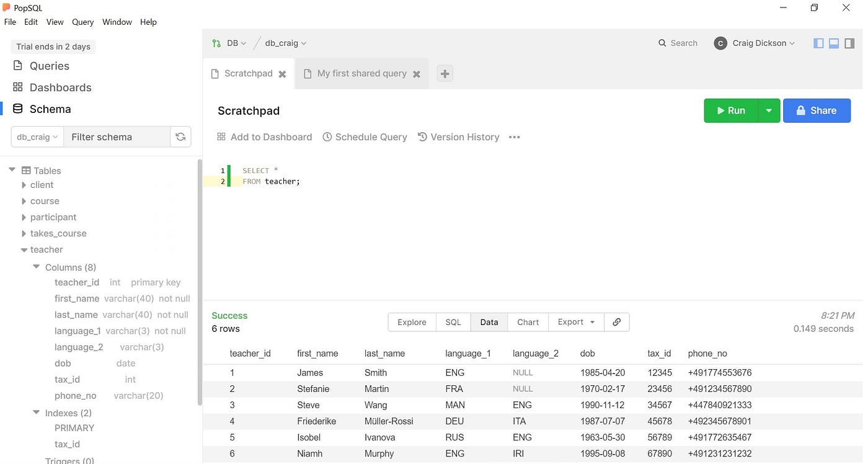The image size is (868, 464).
Task: Open the Dashboards section icon
Action: (x=17, y=87)
